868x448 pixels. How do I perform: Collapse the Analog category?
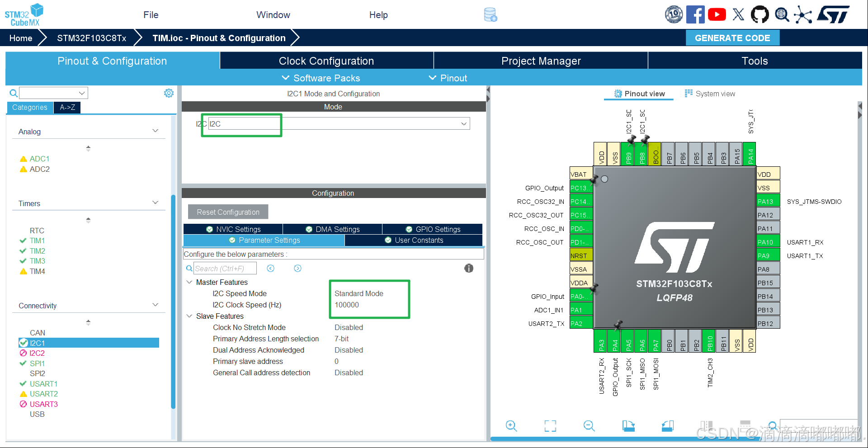155,131
